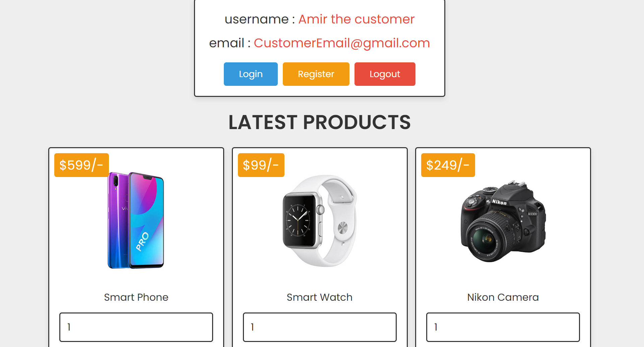The width and height of the screenshot is (644, 347).
Task: Click the $99/- price badge
Action: pos(261,165)
